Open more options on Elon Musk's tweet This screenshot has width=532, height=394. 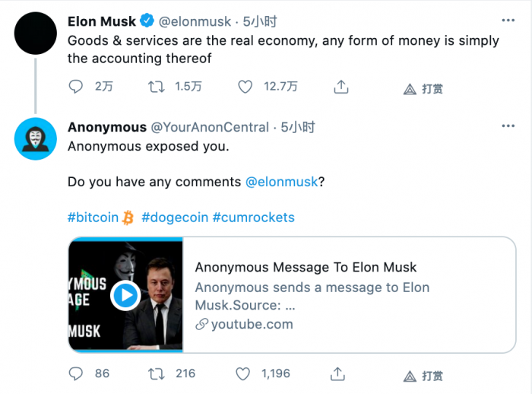point(508,21)
